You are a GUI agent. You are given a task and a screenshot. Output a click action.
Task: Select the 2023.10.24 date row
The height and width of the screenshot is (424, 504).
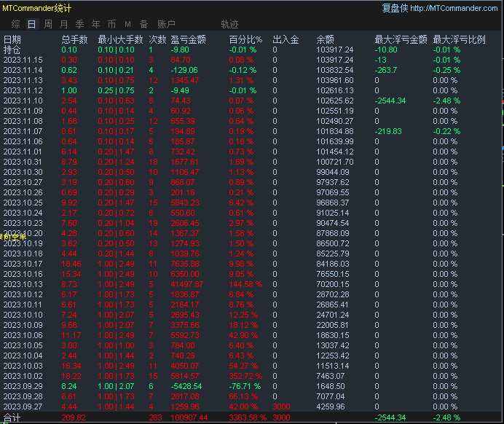[x=23, y=213]
